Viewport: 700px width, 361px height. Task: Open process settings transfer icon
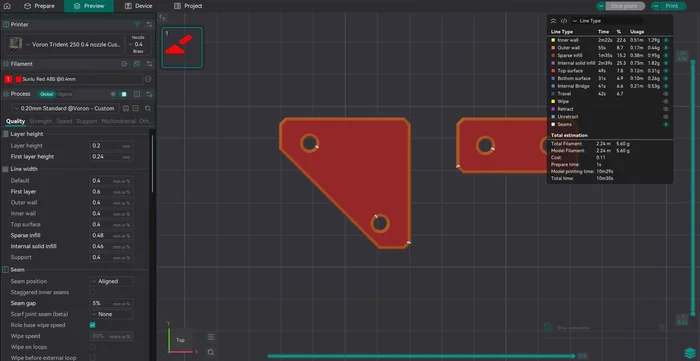point(149,94)
